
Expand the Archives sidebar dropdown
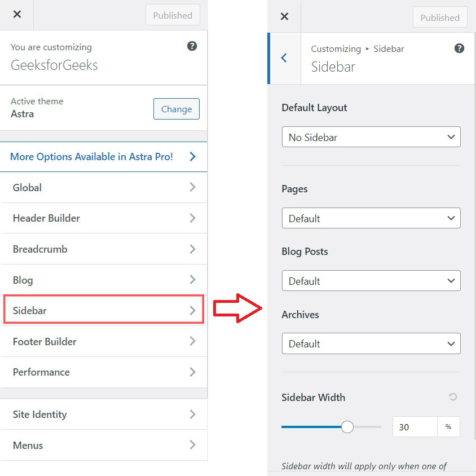click(371, 343)
